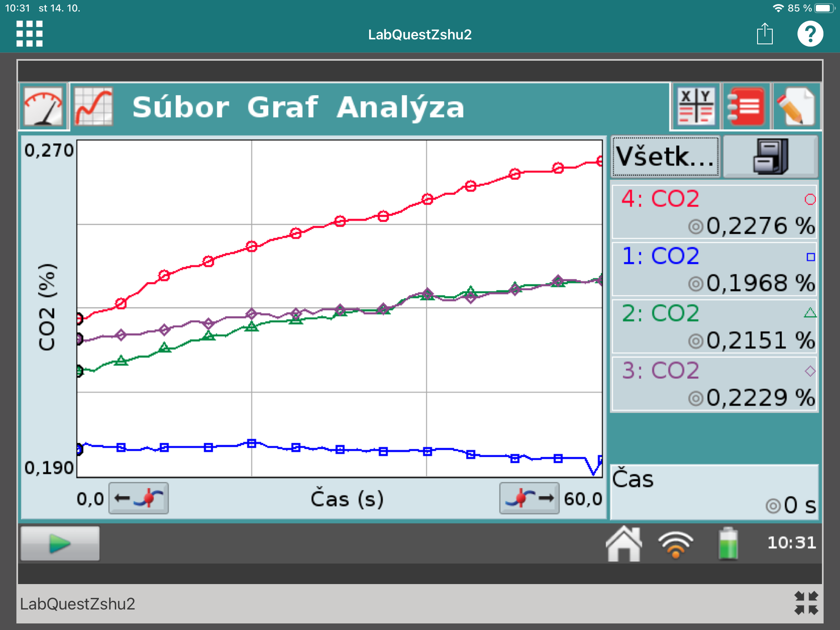Tap the home icon in the status bar
840x630 pixels.
pos(623,543)
